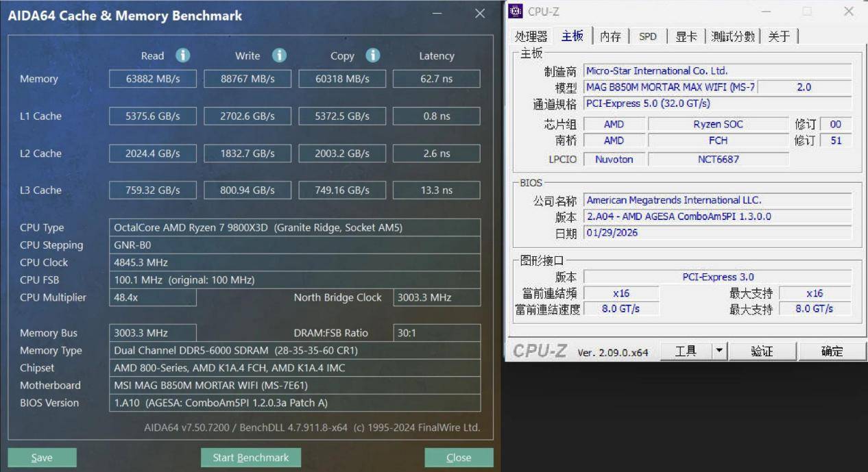
Task: Click L1 Cache latency 0.8 ns
Action: click(x=437, y=116)
